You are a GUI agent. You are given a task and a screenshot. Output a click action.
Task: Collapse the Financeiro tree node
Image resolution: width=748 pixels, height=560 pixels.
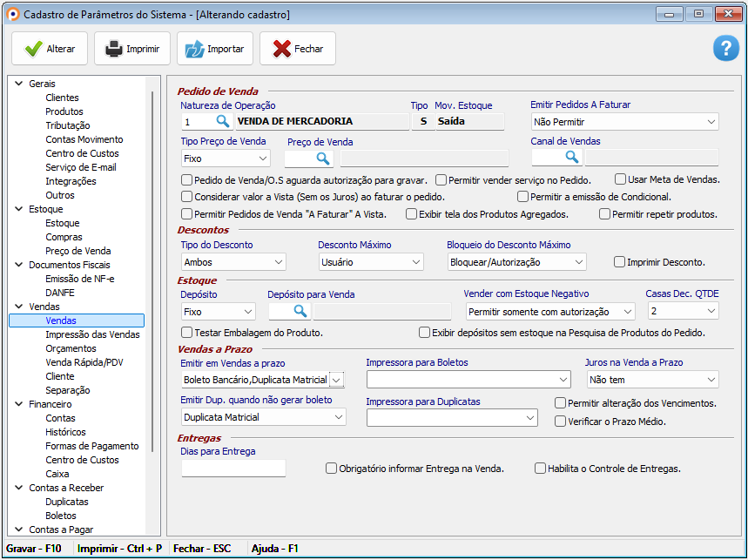[x=18, y=404]
